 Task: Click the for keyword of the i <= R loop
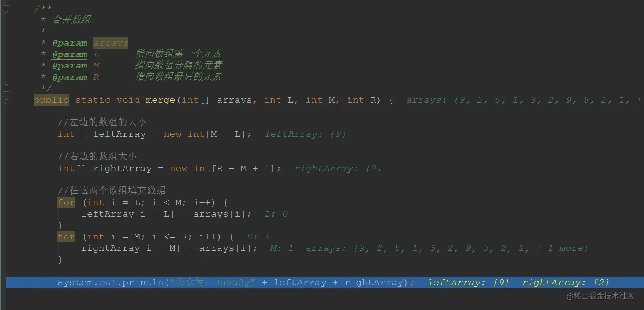click(x=66, y=237)
